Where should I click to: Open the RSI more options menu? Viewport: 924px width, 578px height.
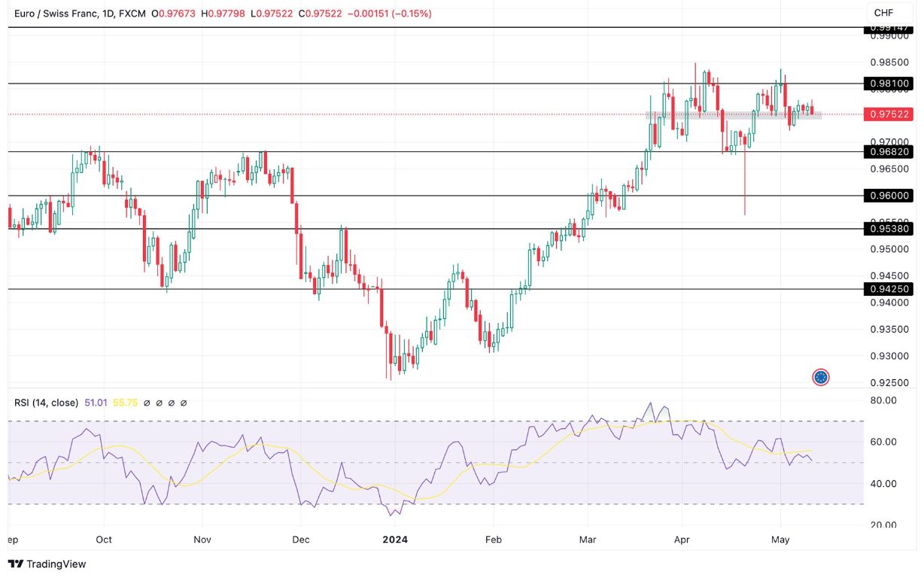pos(181,402)
